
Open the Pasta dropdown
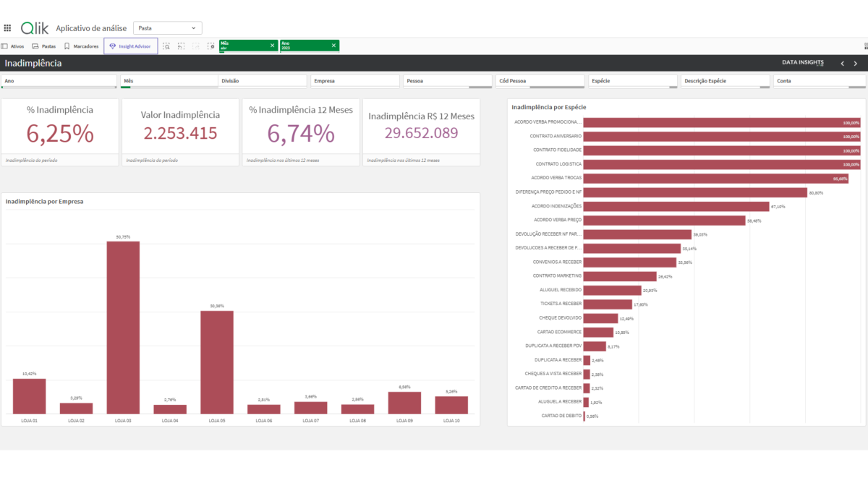(167, 28)
